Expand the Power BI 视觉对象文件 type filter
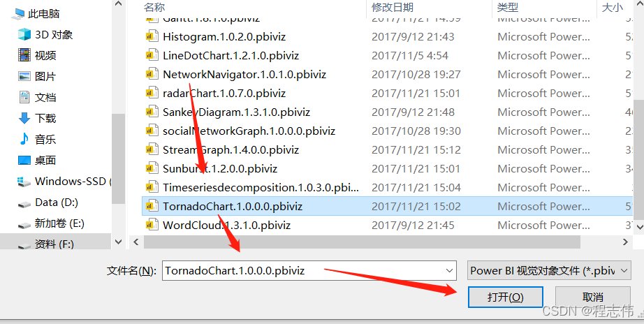 549,271
